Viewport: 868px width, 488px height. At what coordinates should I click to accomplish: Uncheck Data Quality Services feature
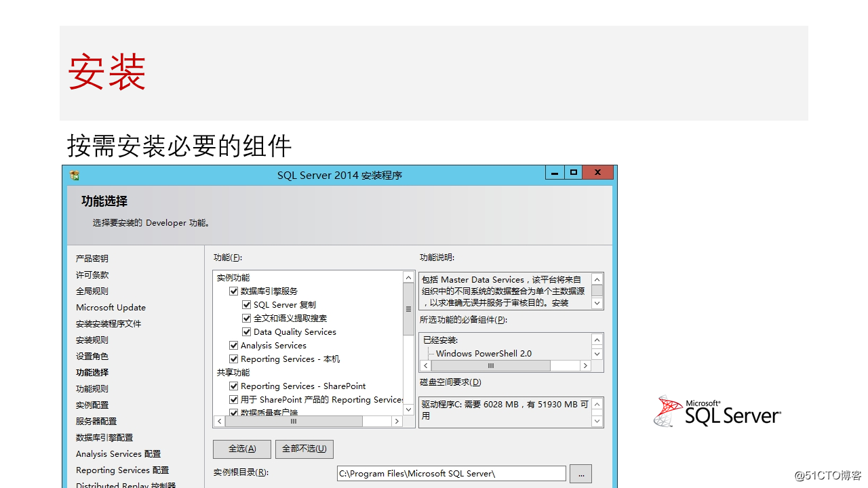[x=247, y=332]
